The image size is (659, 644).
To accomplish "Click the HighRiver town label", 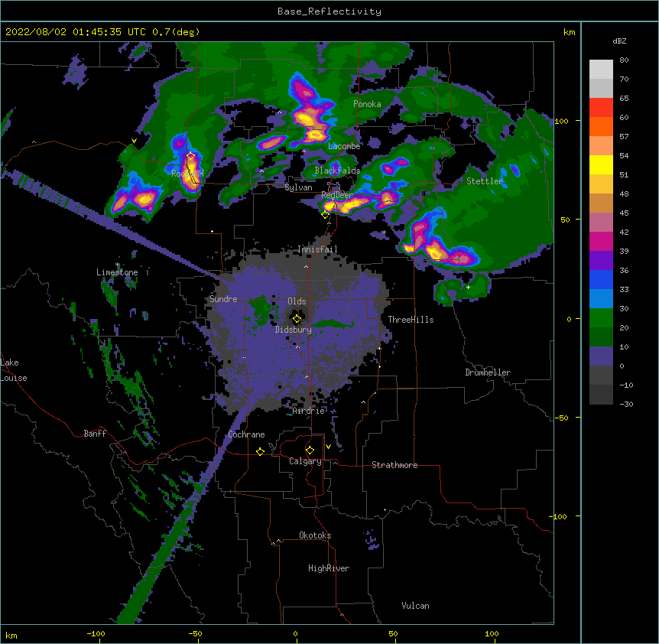I will coord(329,568).
